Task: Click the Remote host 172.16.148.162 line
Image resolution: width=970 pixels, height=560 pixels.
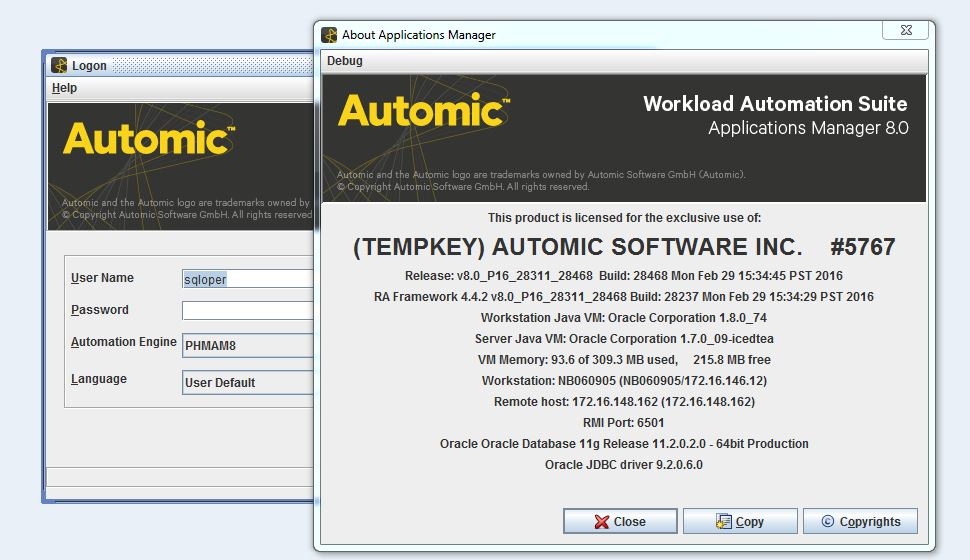Action: 624,402
